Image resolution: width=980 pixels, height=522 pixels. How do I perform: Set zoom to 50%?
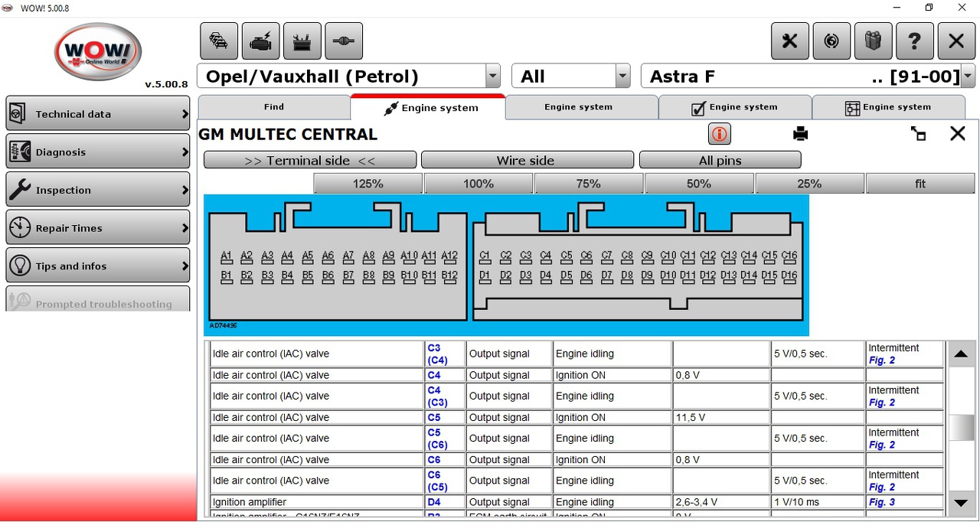699,184
